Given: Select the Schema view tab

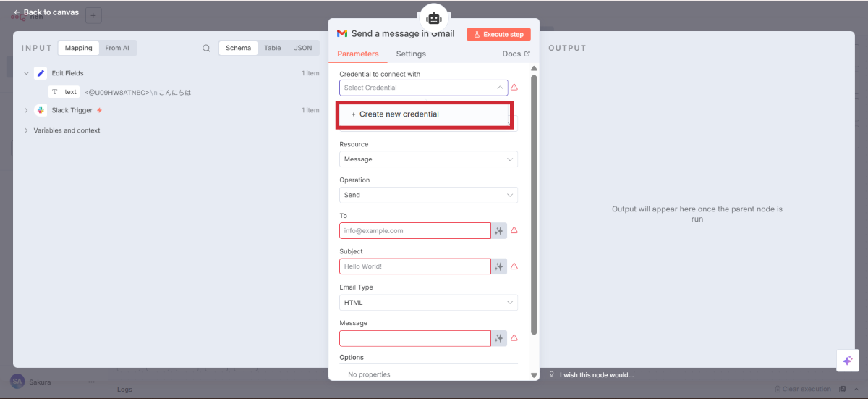Looking at the screenshot, I should coord(238,49).
